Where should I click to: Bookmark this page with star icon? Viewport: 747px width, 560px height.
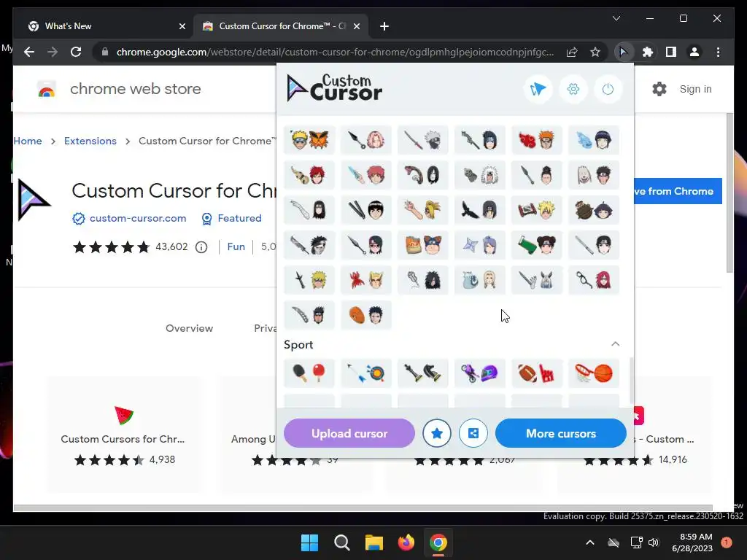click(595, 52)
